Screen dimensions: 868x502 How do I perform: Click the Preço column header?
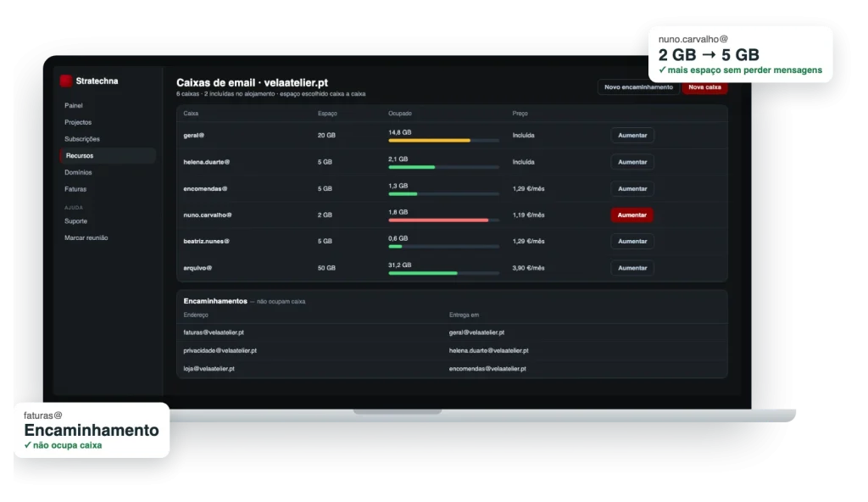tap(520, 114)
